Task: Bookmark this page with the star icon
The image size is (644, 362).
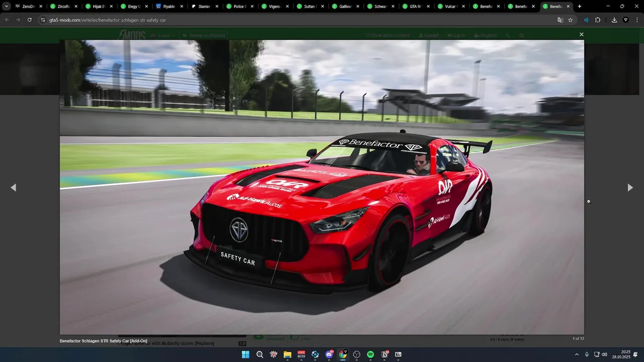Action: click(x=571, y=20)
